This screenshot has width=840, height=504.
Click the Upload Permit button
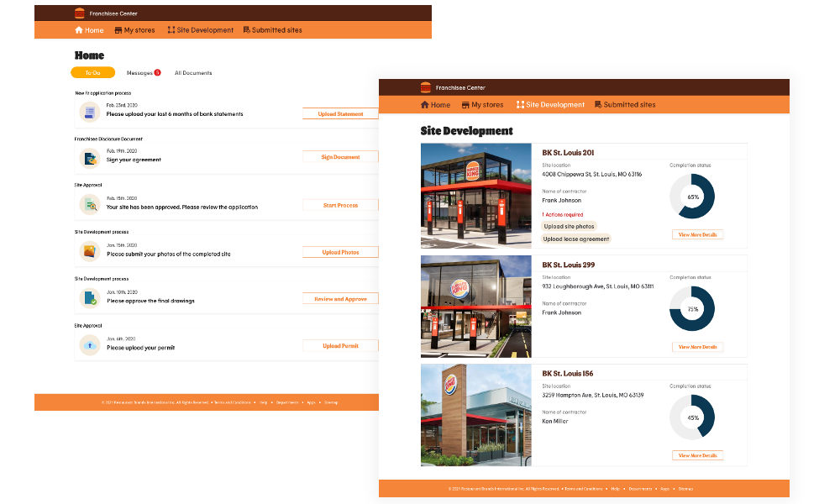pos(340,346)
